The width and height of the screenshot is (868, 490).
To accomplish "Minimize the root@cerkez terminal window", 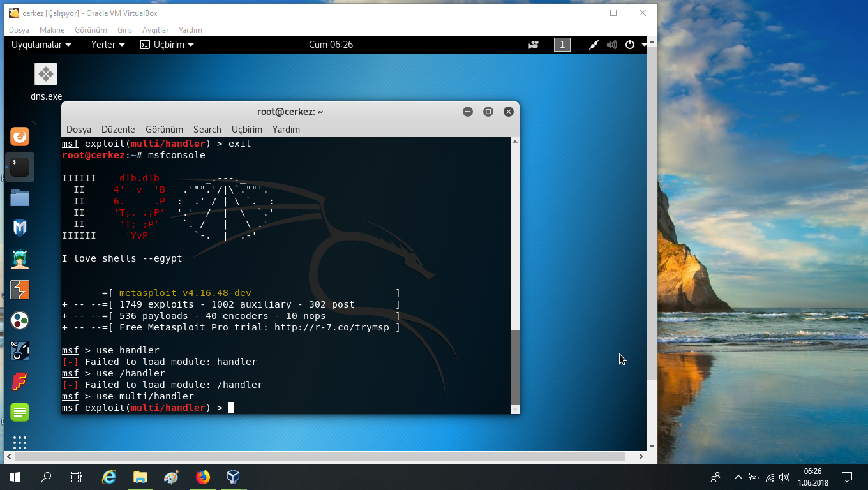I will point(468,112).
